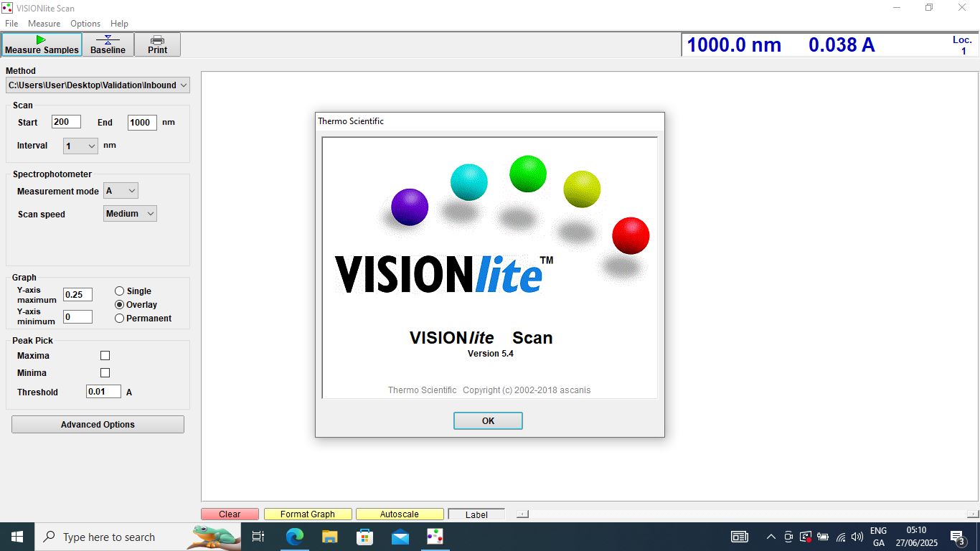Open Microsoft Edge from taskbar
Screen dimensions: 980x551
(294, 537)
